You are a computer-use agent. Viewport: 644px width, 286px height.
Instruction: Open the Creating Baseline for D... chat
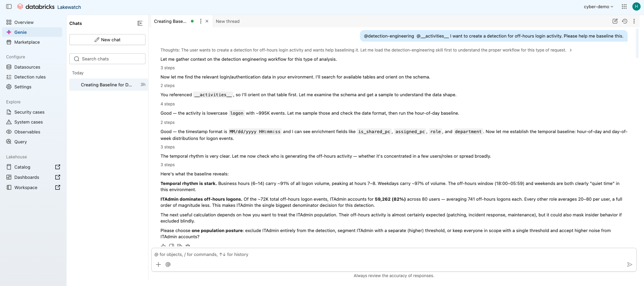(x=109, y=85)
